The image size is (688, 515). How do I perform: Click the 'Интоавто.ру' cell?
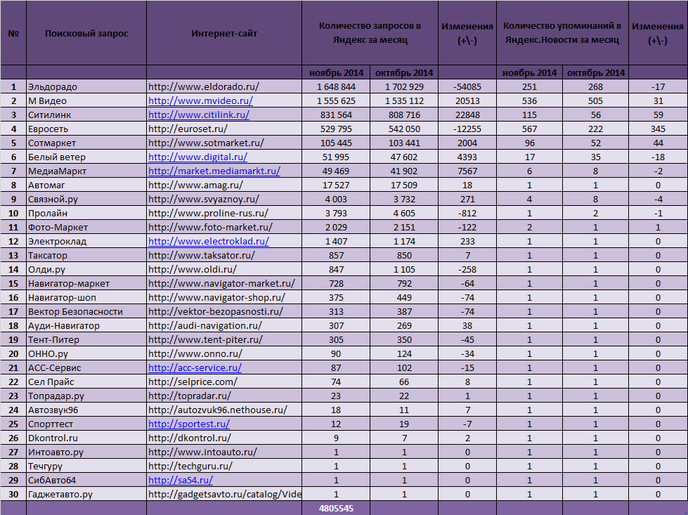tap(86, 452)
